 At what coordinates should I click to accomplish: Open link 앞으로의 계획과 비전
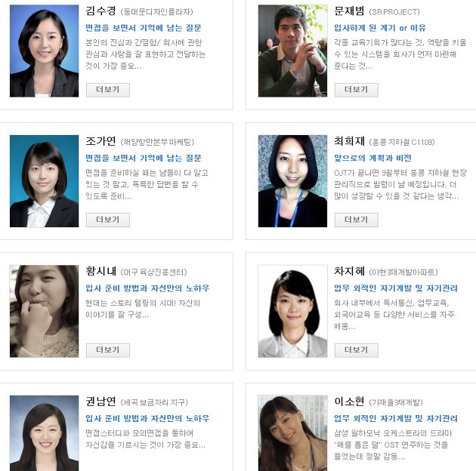click(x=372, y=158)
